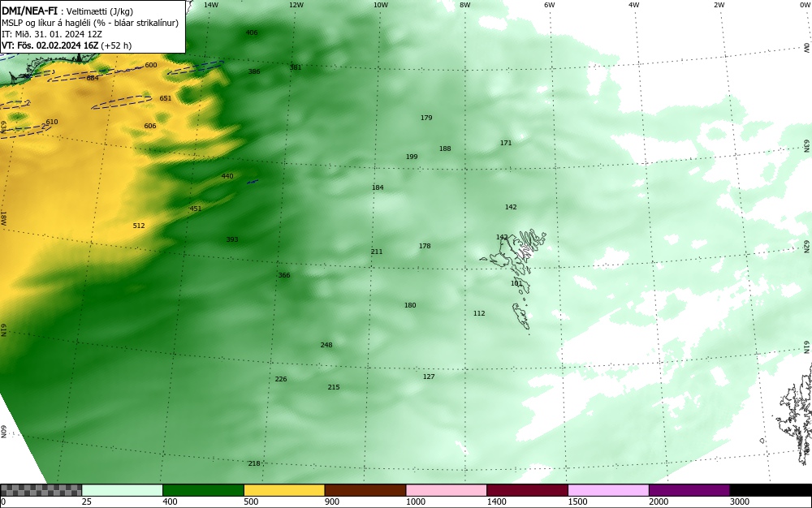This screenshot has height=508, width=812.
Task: Click the map value '179'
Action: tap(426, 118)
